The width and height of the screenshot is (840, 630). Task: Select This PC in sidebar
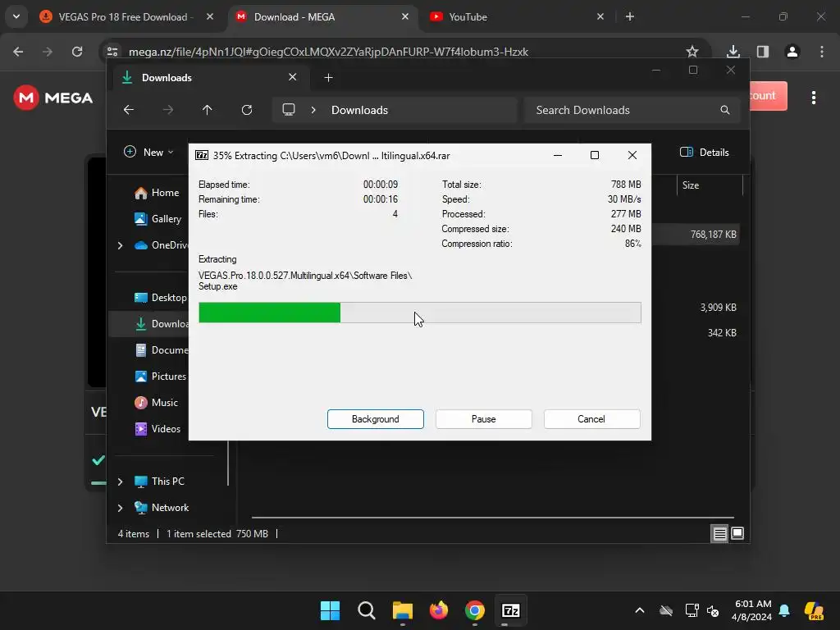coord(167,482)
